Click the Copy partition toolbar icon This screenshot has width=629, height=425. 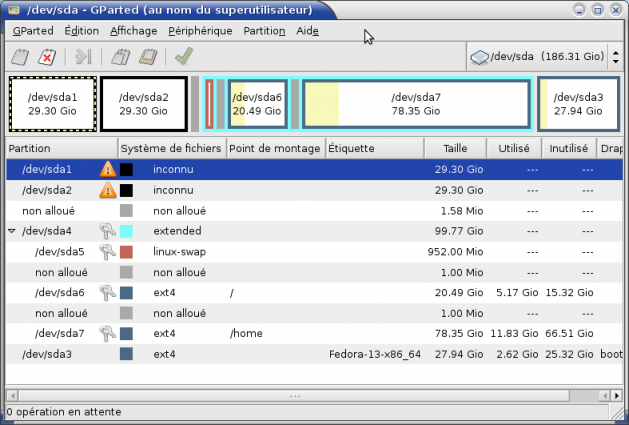[x=120, y=57]
